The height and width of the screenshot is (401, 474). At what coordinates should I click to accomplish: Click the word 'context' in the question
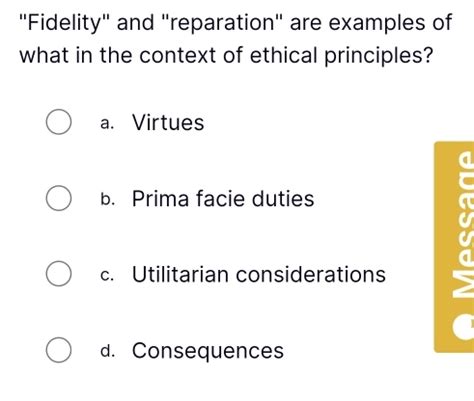click(178, 55)
